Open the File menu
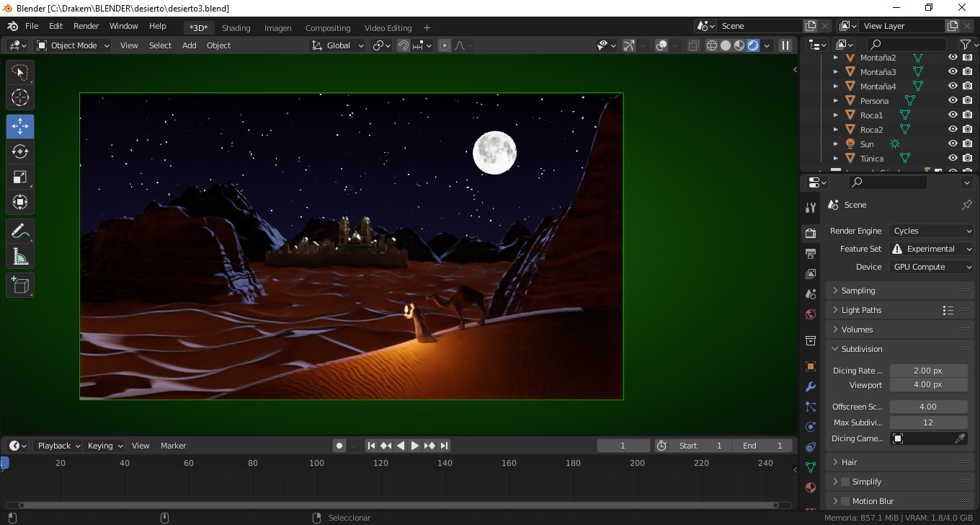The height and width of the screenshot is (525, 980). tap(32, 26)
